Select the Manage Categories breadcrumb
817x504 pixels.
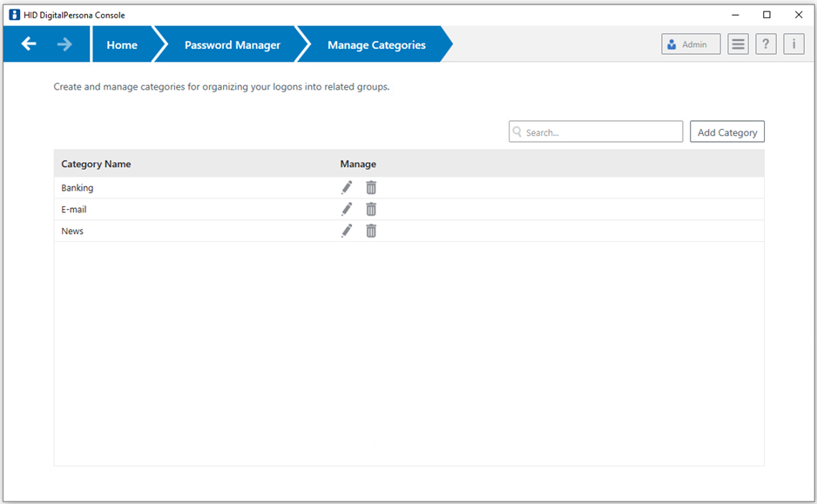point(376,44)
